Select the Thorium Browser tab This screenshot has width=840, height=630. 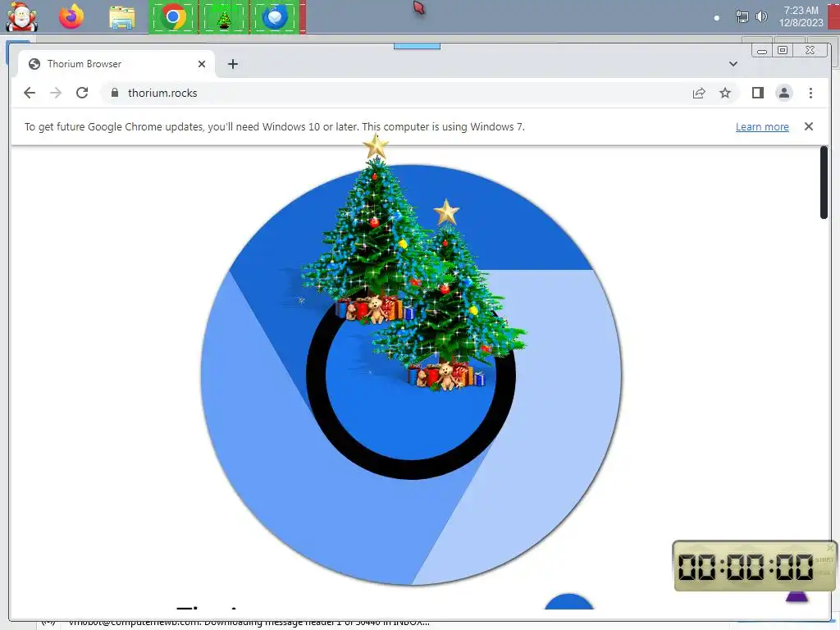click(x=116, y=64)
